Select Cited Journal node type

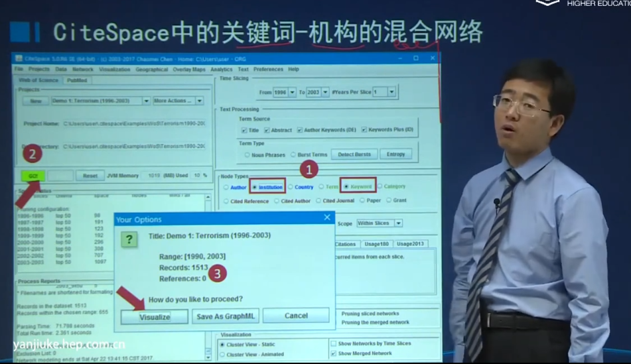(318, 200)
